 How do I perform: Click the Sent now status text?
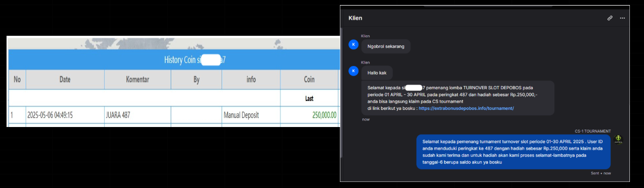601,173
